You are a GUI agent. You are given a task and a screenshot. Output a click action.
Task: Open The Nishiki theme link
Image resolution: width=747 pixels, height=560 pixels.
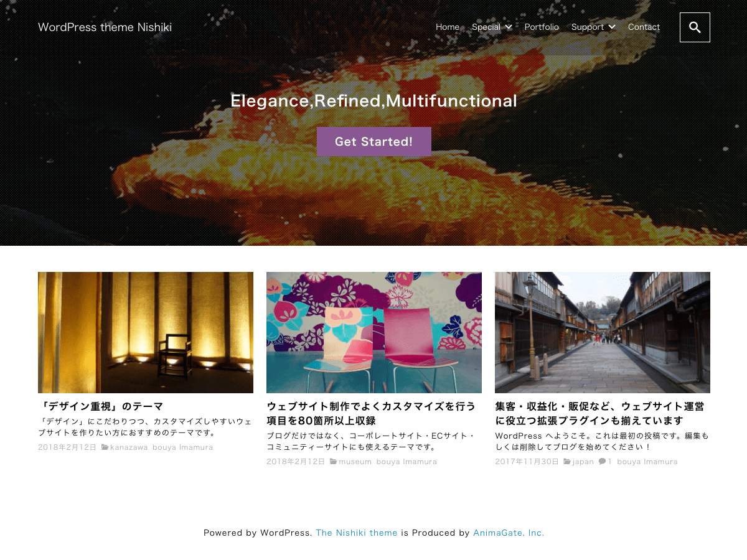[x=357, y=533]
